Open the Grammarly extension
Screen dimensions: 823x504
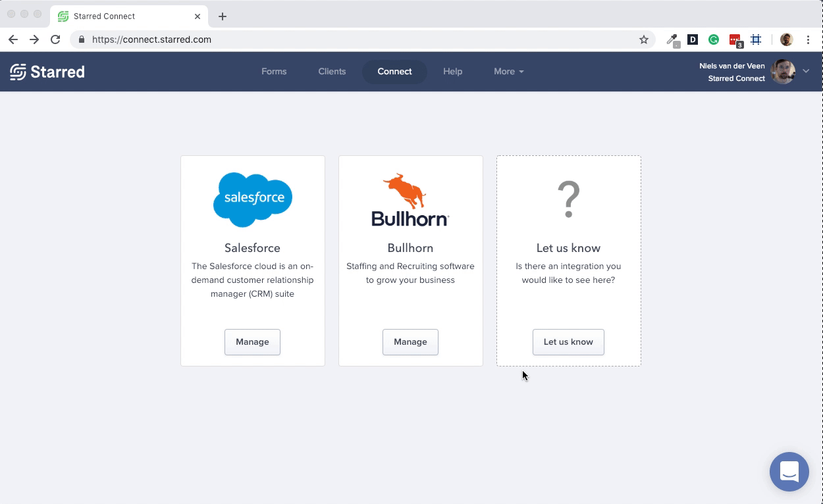click(714, 39)
